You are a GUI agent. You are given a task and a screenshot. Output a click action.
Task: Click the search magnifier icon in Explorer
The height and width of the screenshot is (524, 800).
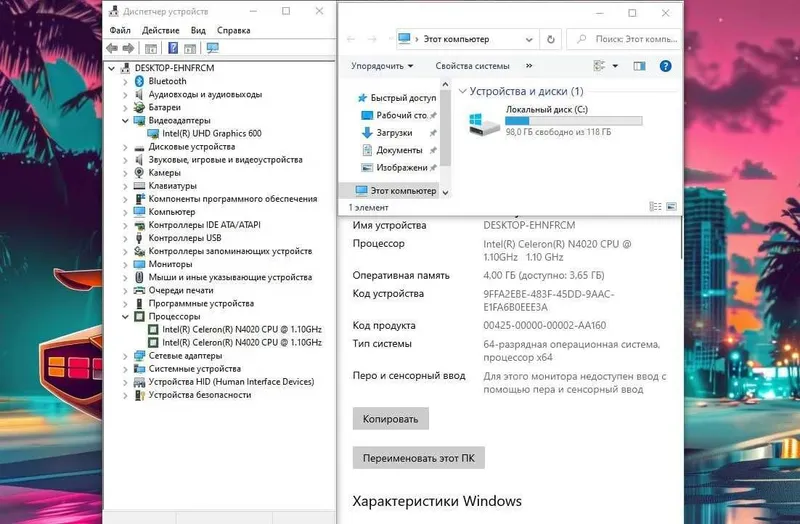pos(581,39)
